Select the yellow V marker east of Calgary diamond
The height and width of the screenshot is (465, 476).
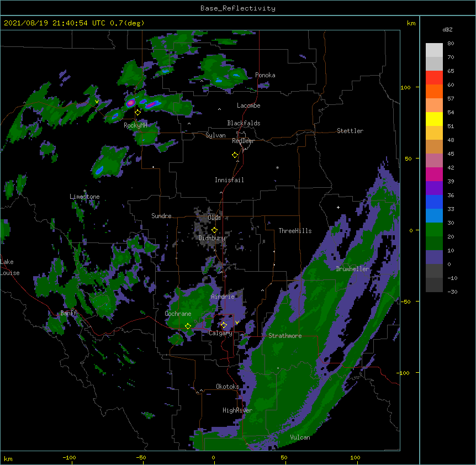pyautogui.click(x=237, y=323)
